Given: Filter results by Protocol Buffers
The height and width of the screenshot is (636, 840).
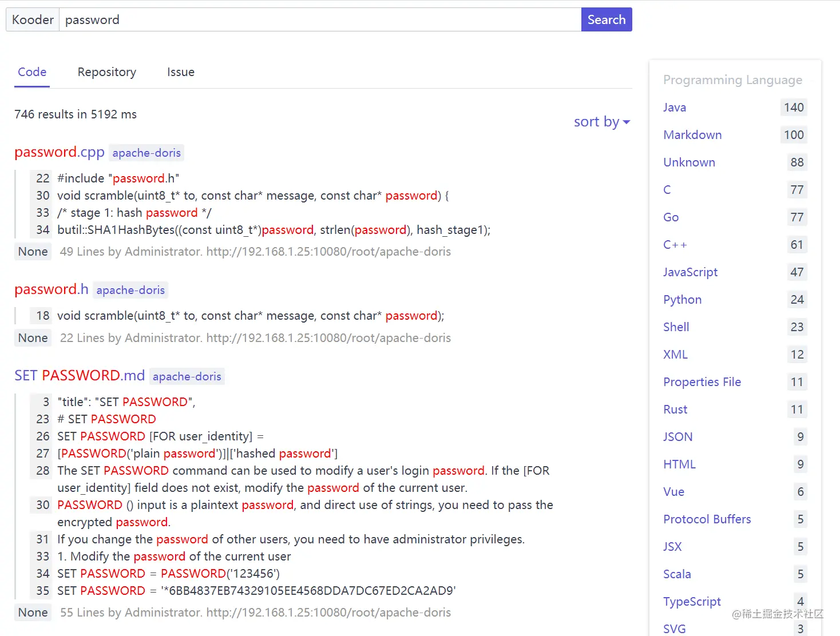Looking at the screenshot, I should coord(707,519).
